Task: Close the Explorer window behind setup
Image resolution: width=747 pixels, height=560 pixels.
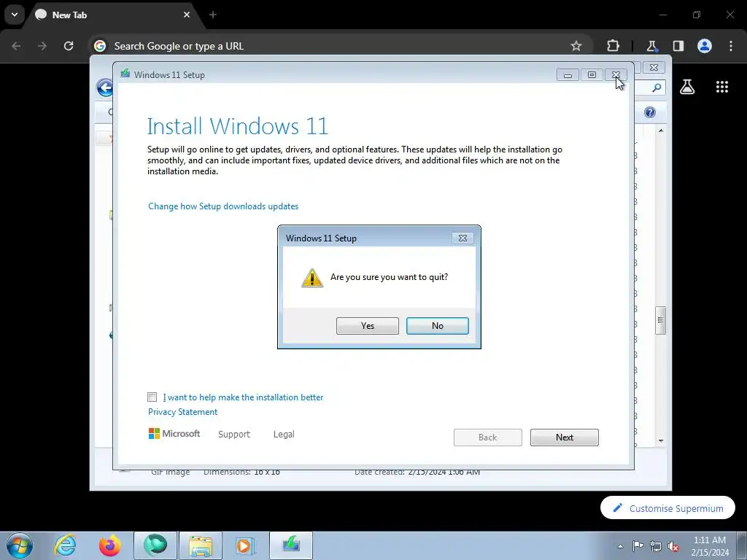Action: click(x=654, y=68)
